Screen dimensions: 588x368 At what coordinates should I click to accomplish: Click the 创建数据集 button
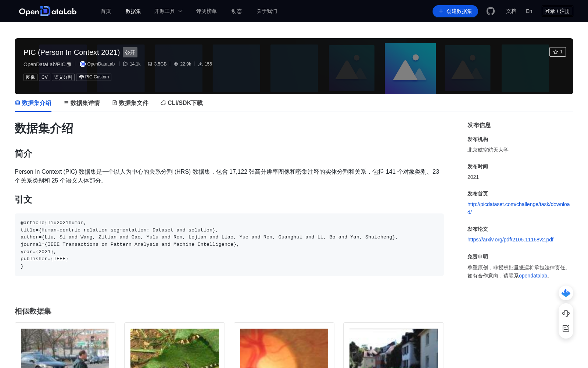(455, 11)
